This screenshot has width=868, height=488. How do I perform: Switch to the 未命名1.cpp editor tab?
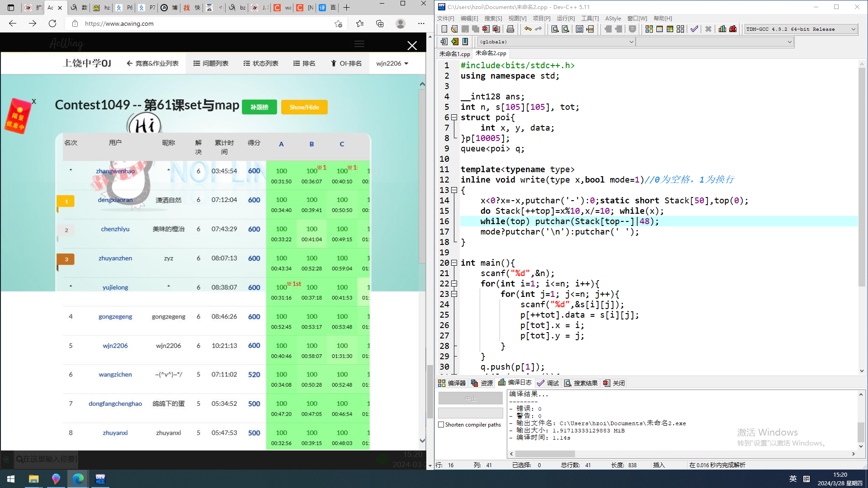click(x=454, y=53)
